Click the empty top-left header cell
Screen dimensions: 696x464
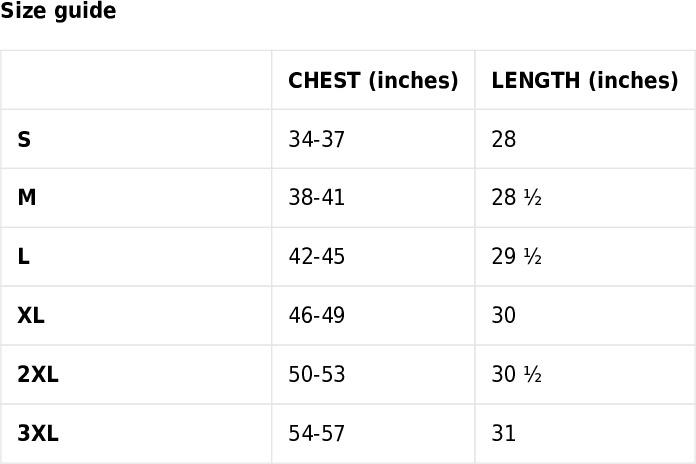[x=136, y=80]
